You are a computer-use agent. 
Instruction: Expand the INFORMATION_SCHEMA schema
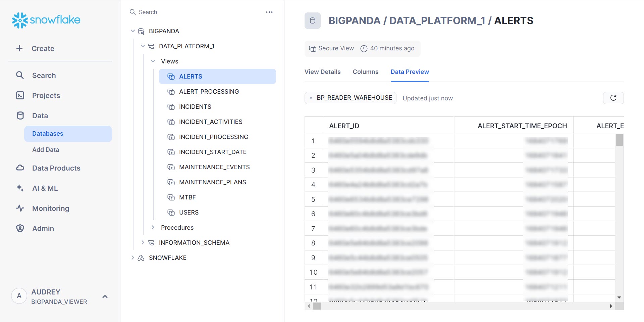143,242
